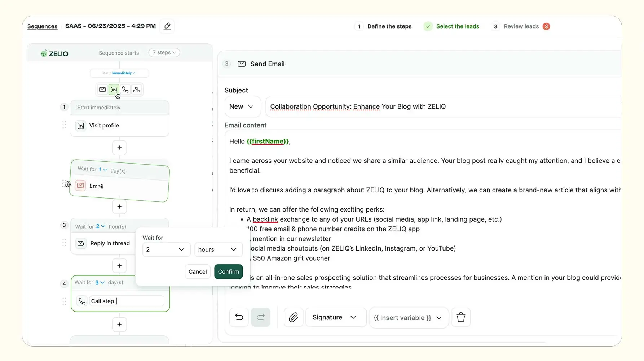The height and width of the screenshot is (361, 644).
Task: Open the Signature dropdown
Action: coord(336,317)
